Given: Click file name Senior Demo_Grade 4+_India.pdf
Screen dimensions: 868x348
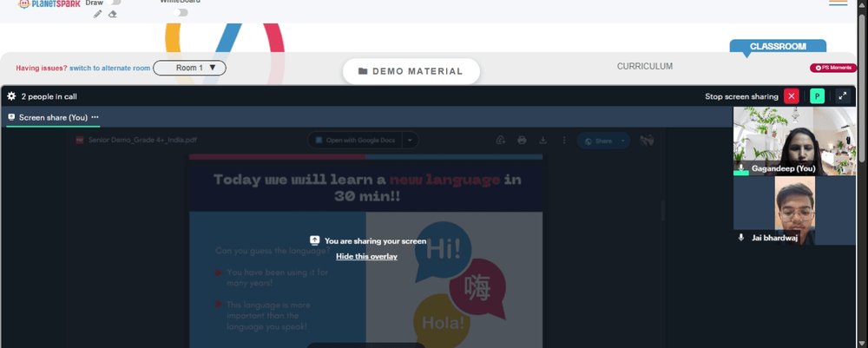Looking at the screenshot, I should [x=142, y=140].
